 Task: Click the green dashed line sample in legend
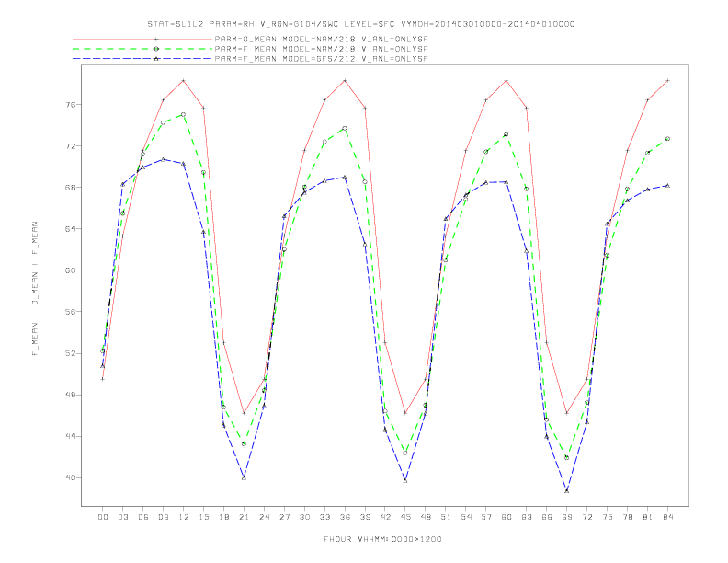coord(142,49)
